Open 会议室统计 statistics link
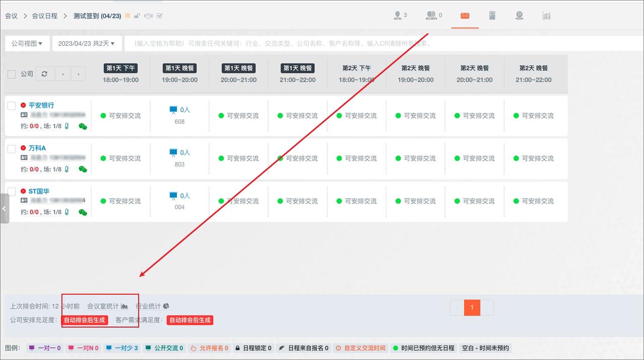 tap(107, 306)
